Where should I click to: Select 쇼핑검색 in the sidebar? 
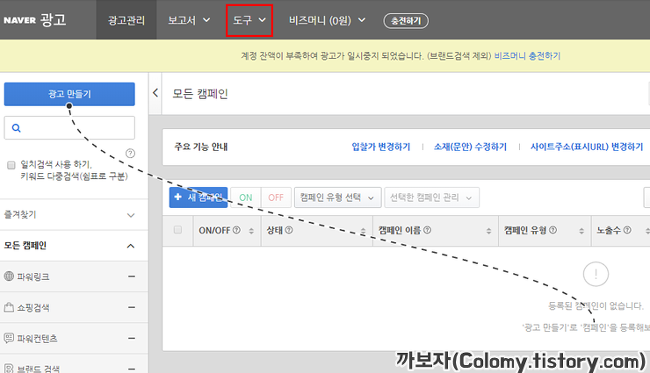click(33, 308)
